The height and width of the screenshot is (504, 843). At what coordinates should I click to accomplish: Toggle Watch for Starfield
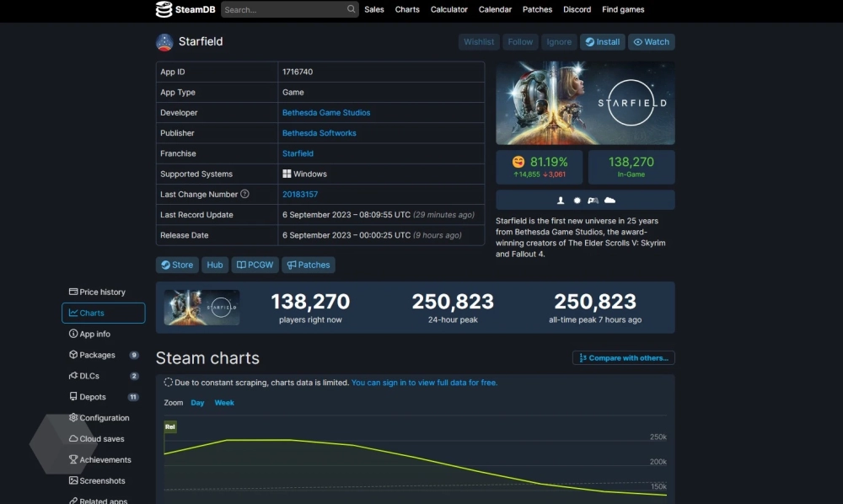coord(651,42)
